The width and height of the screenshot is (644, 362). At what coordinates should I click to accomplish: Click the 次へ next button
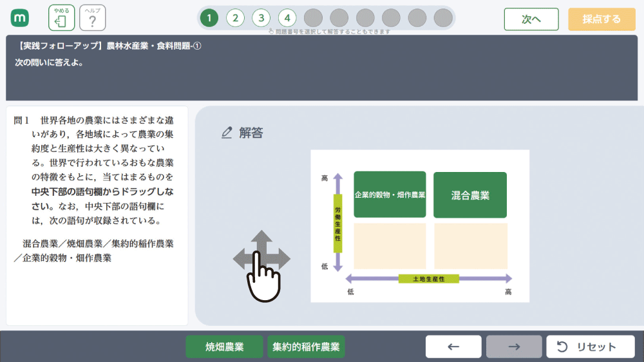531,19
